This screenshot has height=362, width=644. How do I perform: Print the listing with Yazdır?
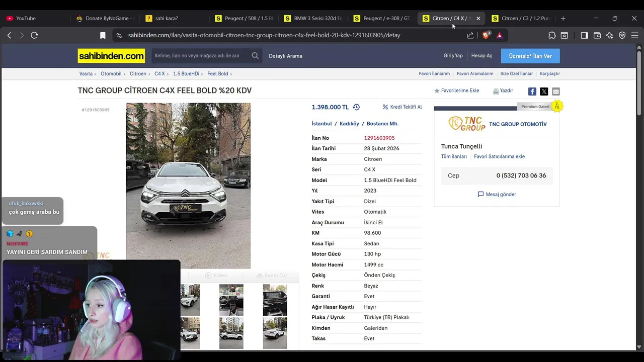503,91
